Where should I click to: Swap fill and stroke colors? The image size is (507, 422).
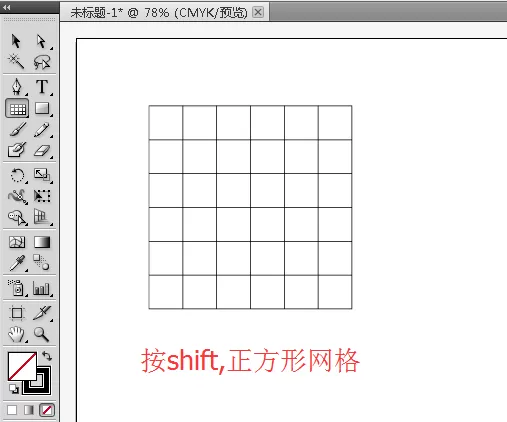point(47,356)
